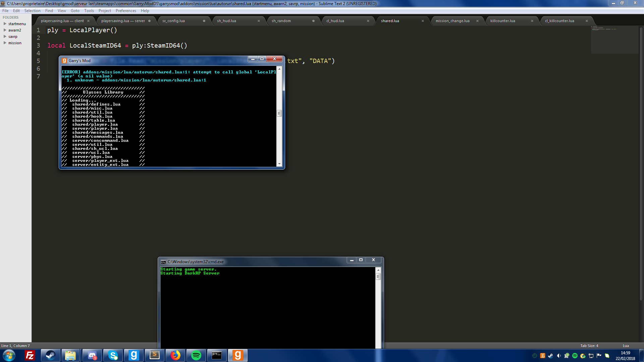Image resolution: width=644 pixels, height=362 pixels.
Task: Switch to the sv_config.lua tab
Action: [x=173, y=21]
